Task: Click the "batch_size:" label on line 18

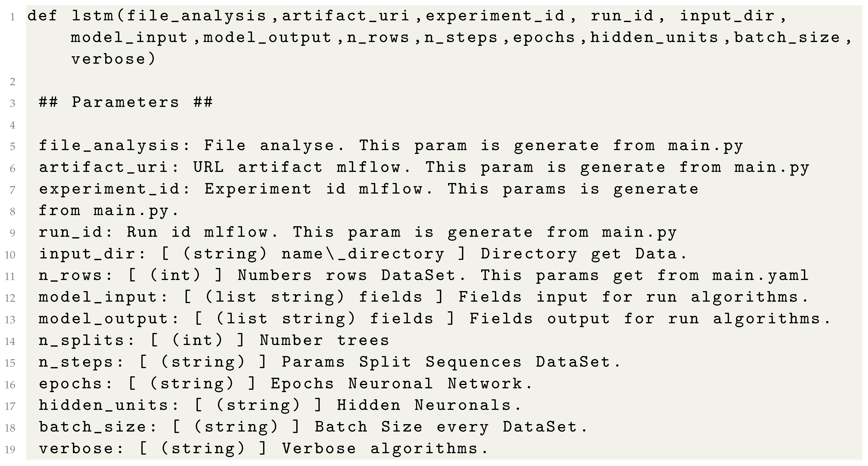Action: point(98,427)
